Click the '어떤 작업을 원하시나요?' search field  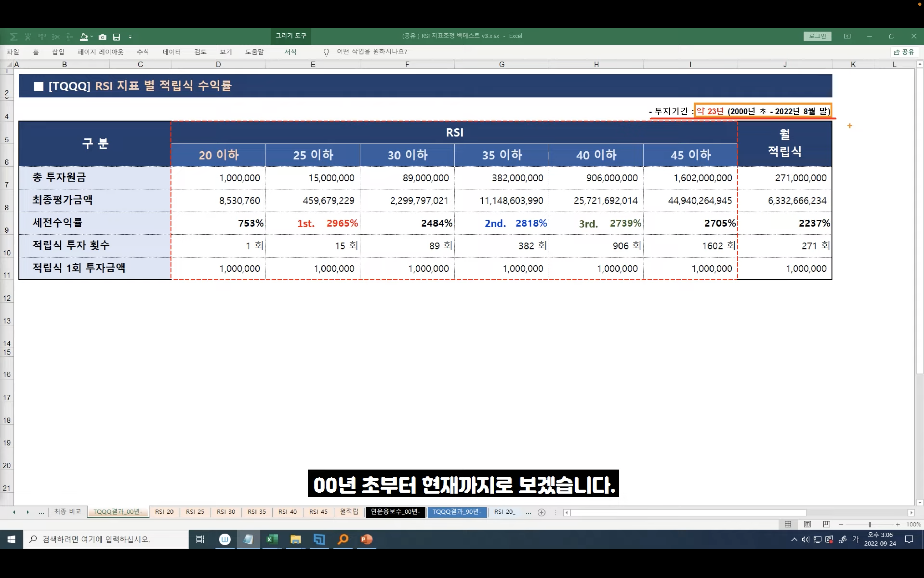372,52
